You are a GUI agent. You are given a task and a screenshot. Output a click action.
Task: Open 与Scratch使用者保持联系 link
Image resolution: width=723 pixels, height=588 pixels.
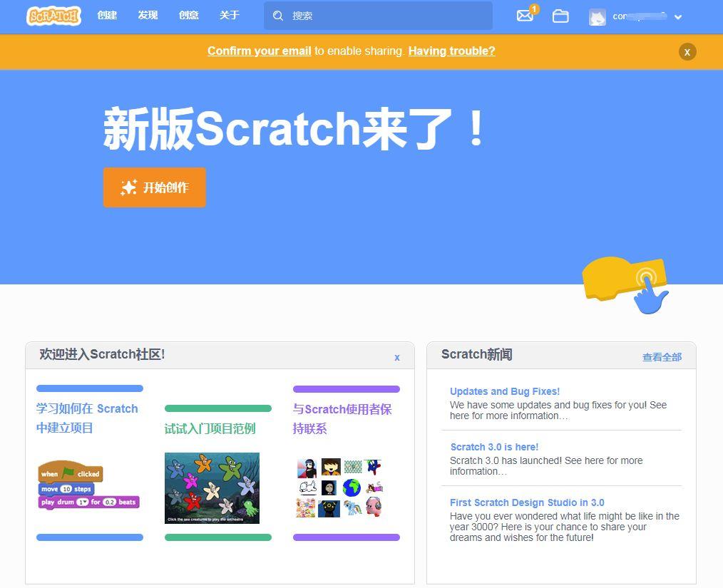click(x=342, y=419)
